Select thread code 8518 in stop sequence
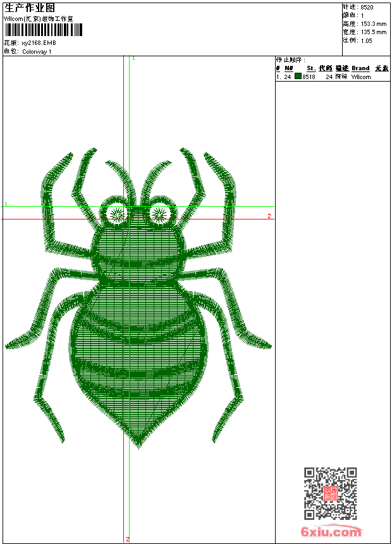 (309, 77)
